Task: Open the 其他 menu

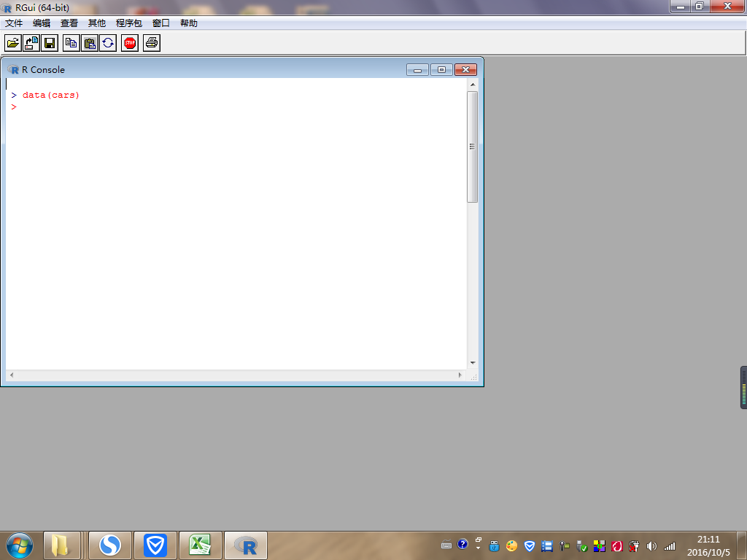Action: pyautogui.click(x=97, y=23)
